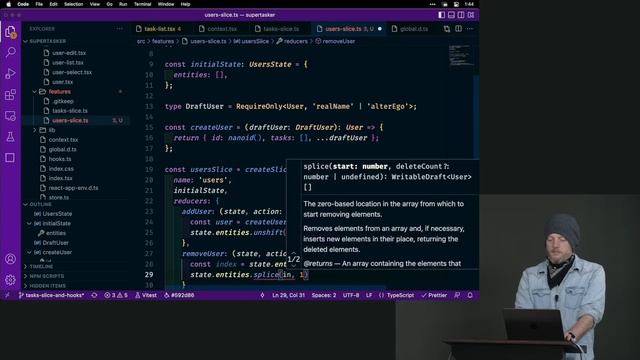Open the Manage gear settings
This screenshot has width=640, height=360.
point(10,280)
